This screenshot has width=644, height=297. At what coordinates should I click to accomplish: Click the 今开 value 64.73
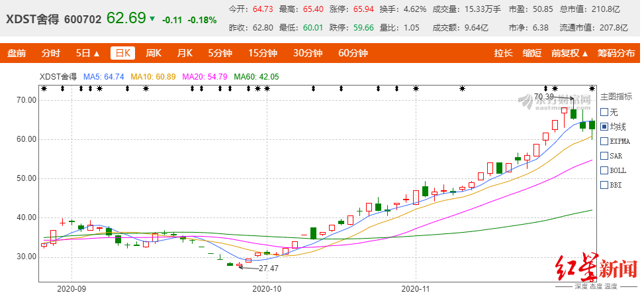click(261, 9)
